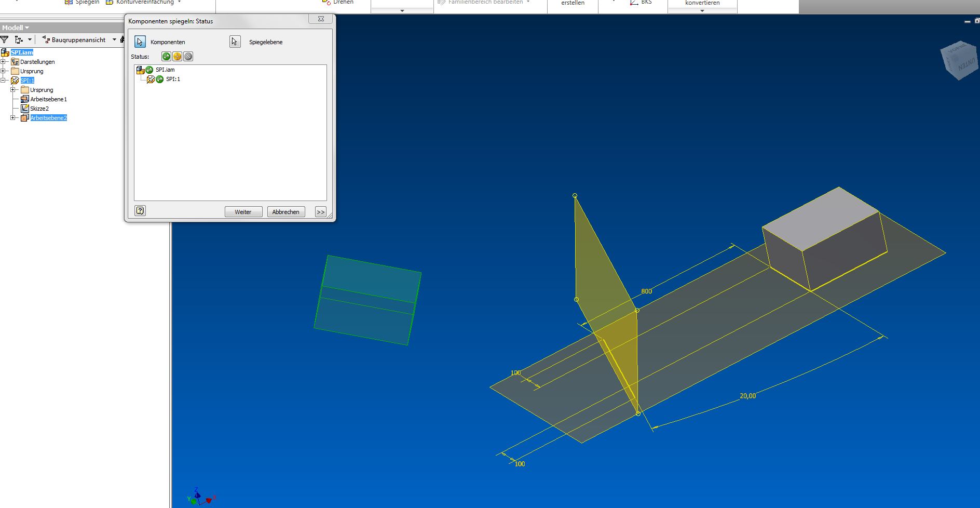Click the browser tree structure icon
The image size is (980, 508).
pos(19,39)
